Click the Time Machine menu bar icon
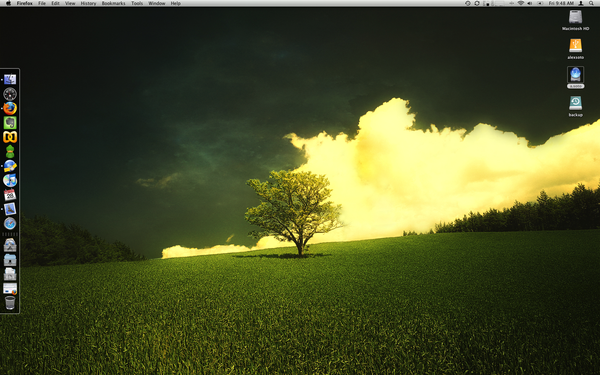The width and height of the screenshot is (600, 375). 468,3
